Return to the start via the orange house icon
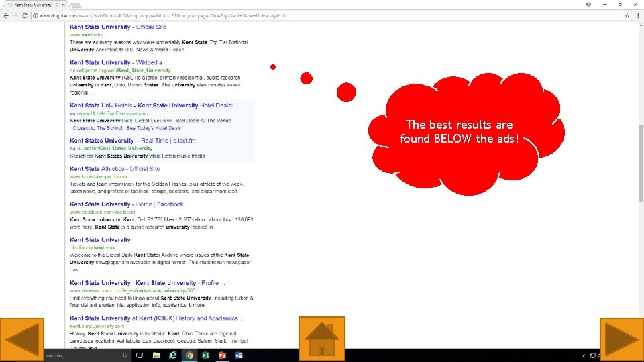This screenshot has height=362, width=644. (321, 339)
